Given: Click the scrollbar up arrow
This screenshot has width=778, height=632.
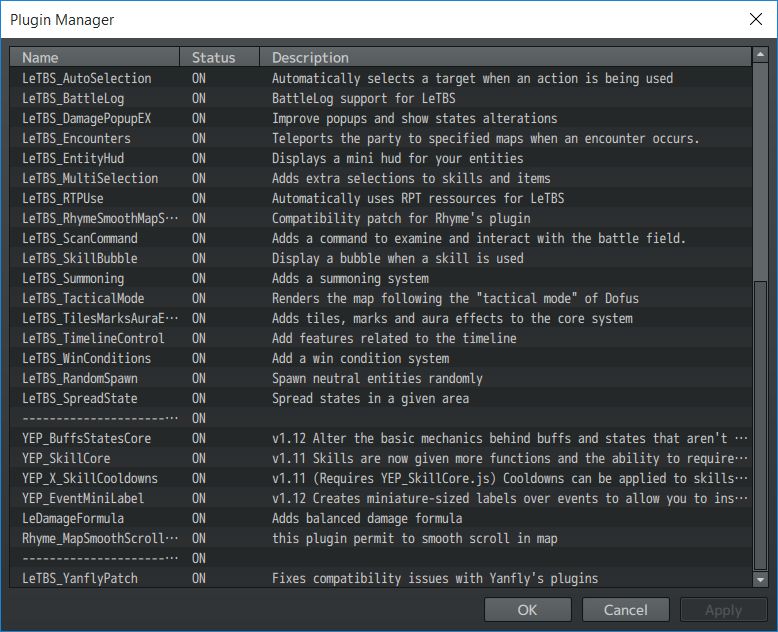Looking at the screenshot, I should click(760, 55).
